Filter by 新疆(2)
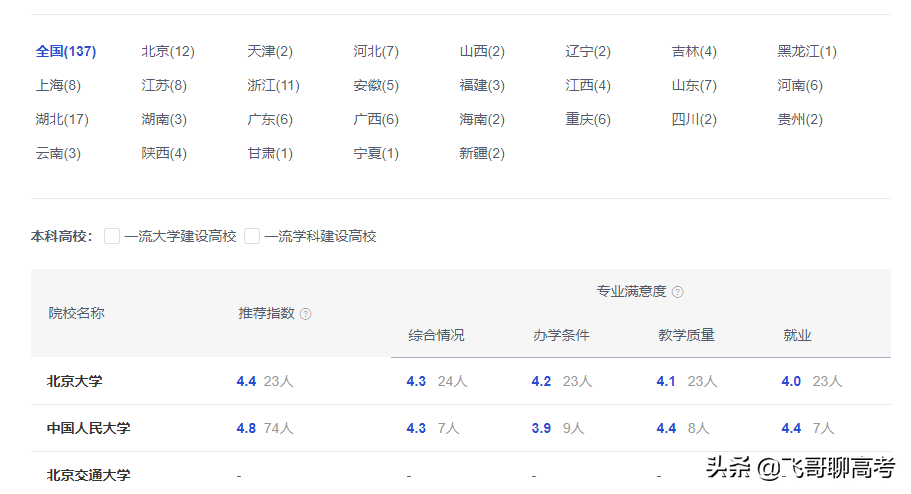Screen dimensions: 911x494 (482, 153)
